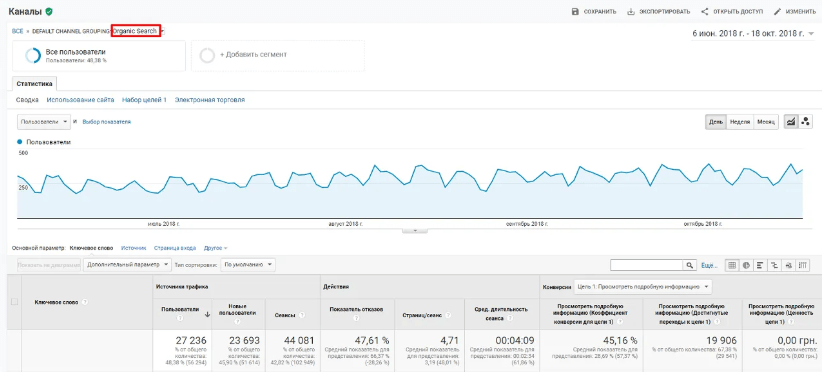
Task: Open help icon next to Страниц/сеанс header
Action: point(448,315)
